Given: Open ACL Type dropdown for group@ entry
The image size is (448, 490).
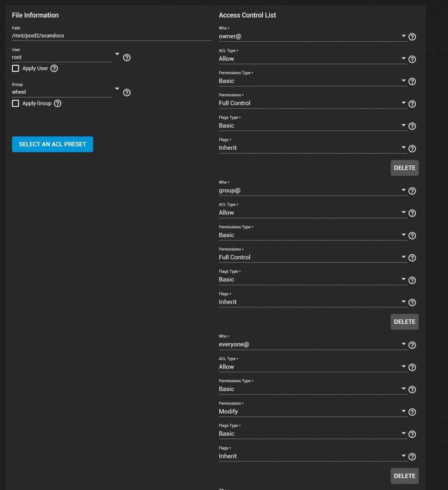Looking at the screenshot, I should pyautogui.click(x=403, y=212).
